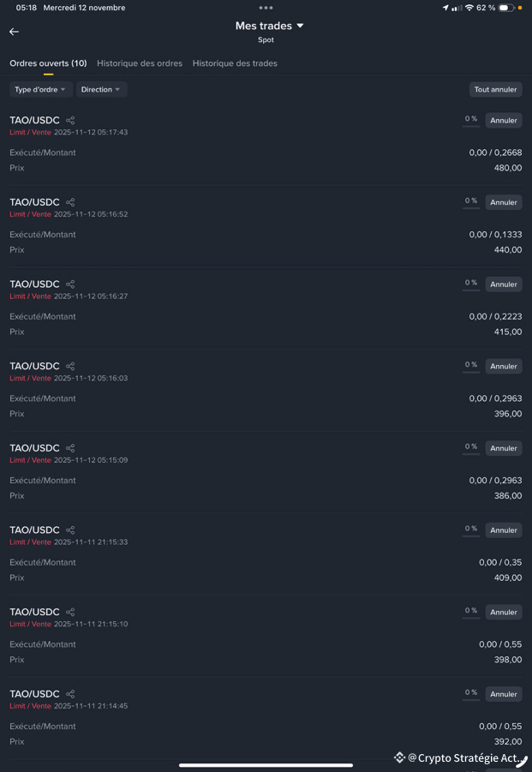This screenshot has width=532, height=772.
Task: Share the TAO/USDC 480,00 sell order
Action: [70, 121]
